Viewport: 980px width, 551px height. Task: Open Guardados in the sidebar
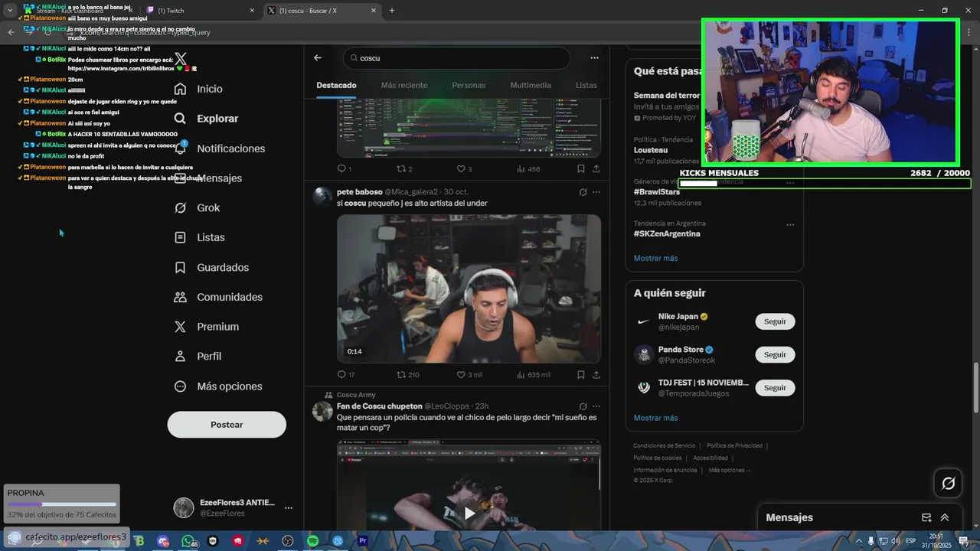(212, 267)
